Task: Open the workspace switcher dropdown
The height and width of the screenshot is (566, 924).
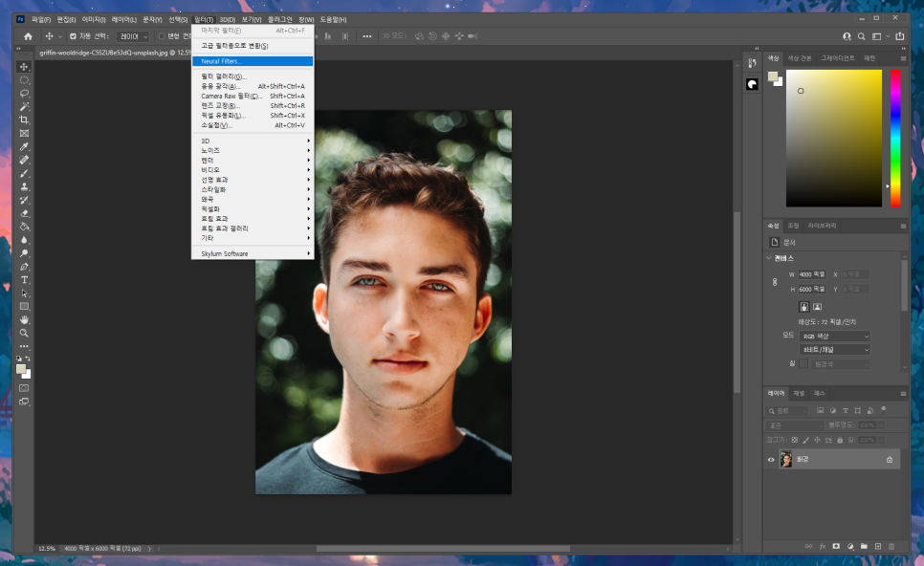Action: (880, 36)
